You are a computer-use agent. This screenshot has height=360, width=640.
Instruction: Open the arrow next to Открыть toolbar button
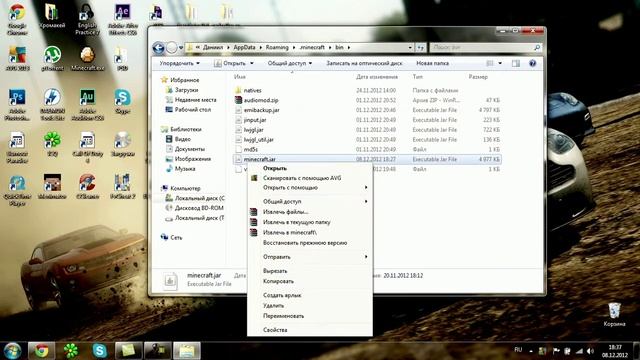pos(251,63)
